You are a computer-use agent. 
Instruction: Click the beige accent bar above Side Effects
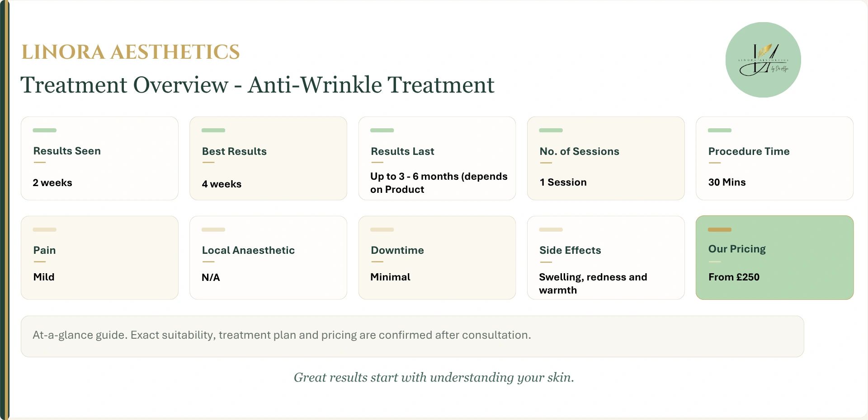click(551, 229)
